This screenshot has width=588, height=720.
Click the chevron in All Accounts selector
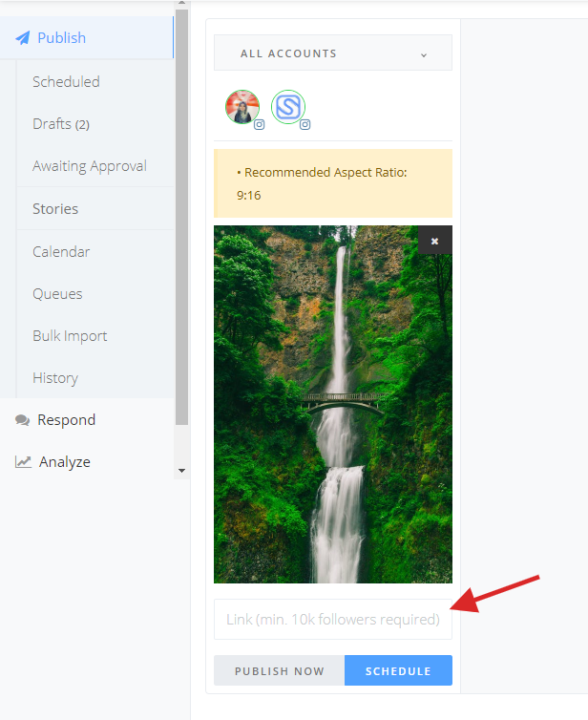point(424,55)
